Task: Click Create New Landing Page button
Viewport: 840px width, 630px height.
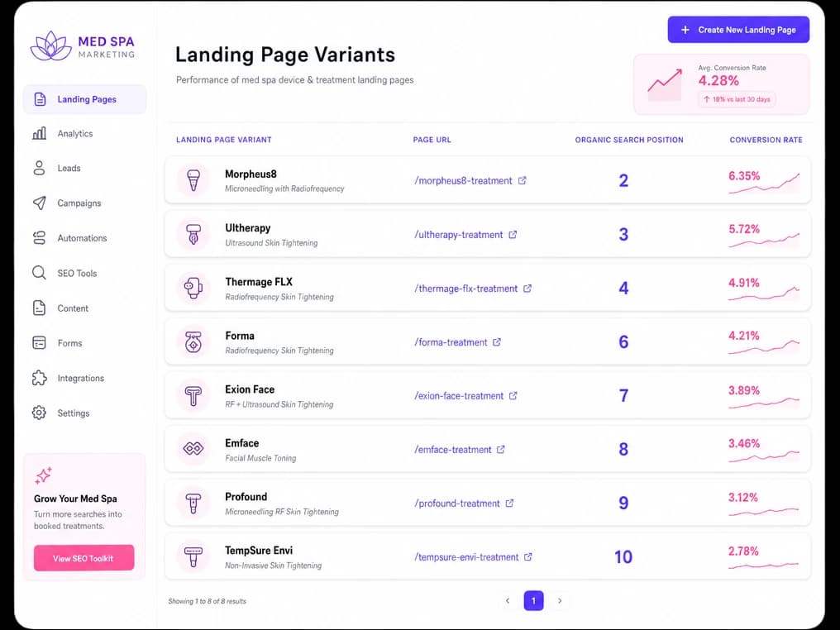Action: coord(738,30)
